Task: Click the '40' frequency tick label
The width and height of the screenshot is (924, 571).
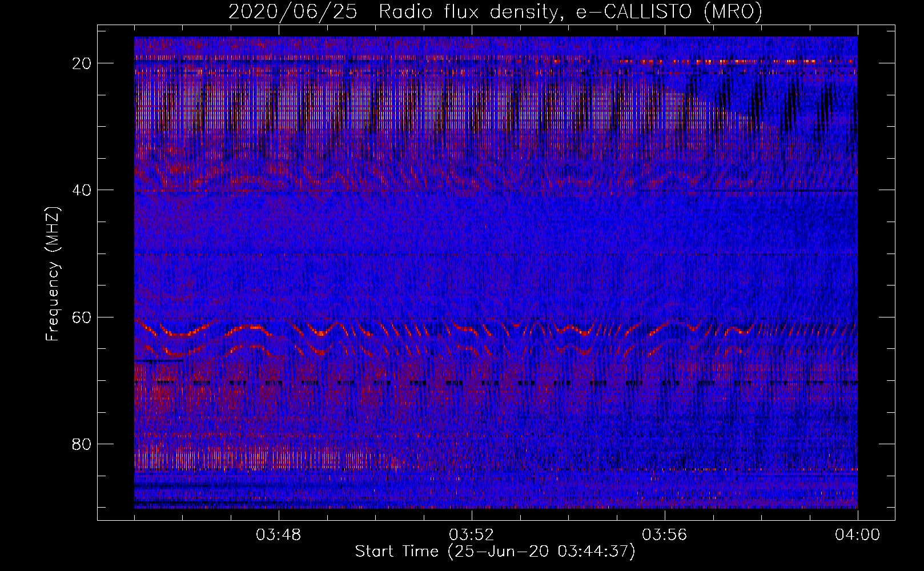Action: (83, 190)
